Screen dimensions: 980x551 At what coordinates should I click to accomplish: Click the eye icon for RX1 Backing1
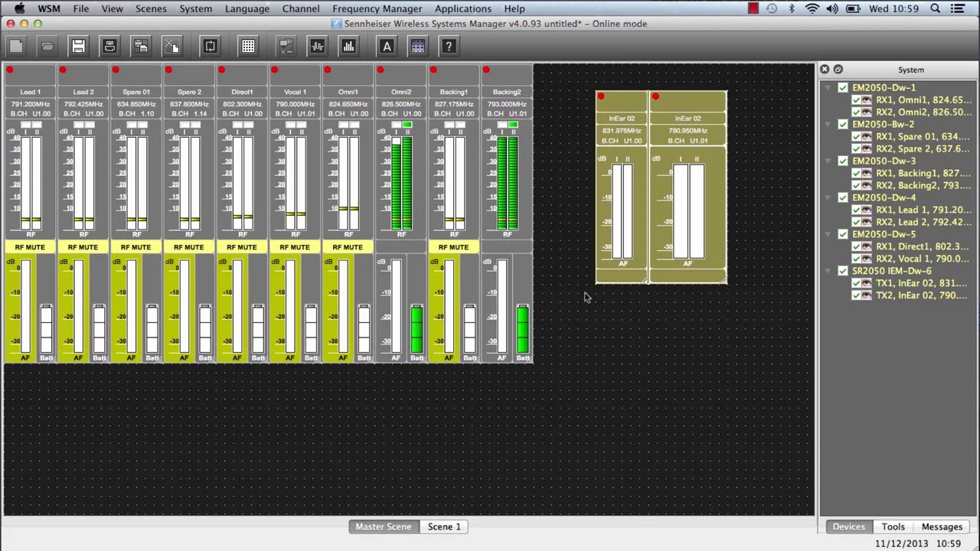[x=867, y=174]
